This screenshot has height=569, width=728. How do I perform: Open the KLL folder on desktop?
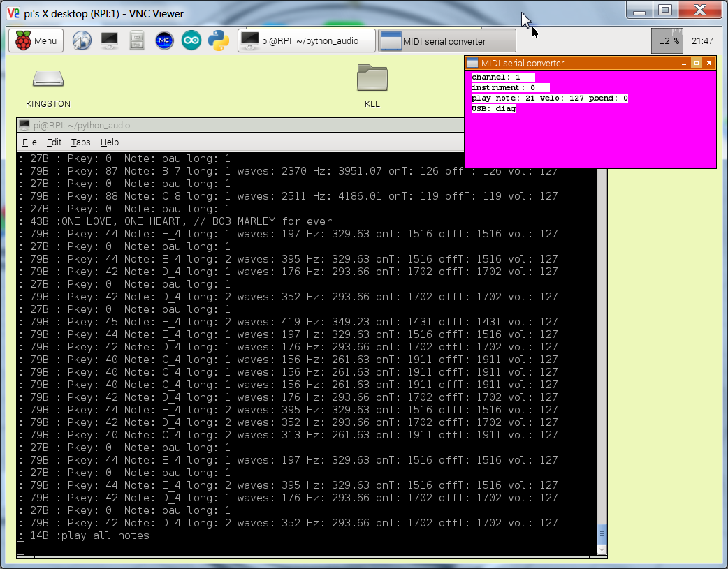tap(372, 85)
